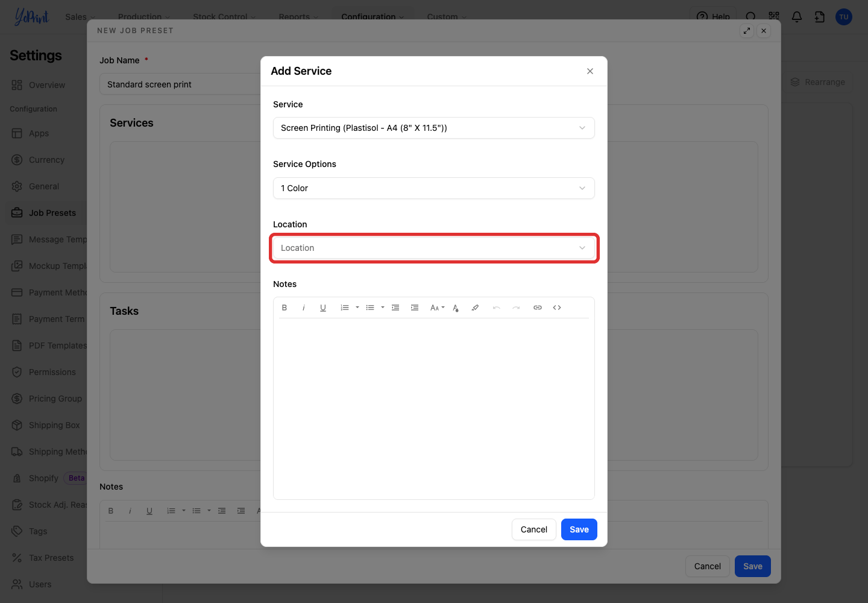Open the Service Options dropdown showing 1 Color
Viewport: 868px width, 603px height.
pos(434,188)
